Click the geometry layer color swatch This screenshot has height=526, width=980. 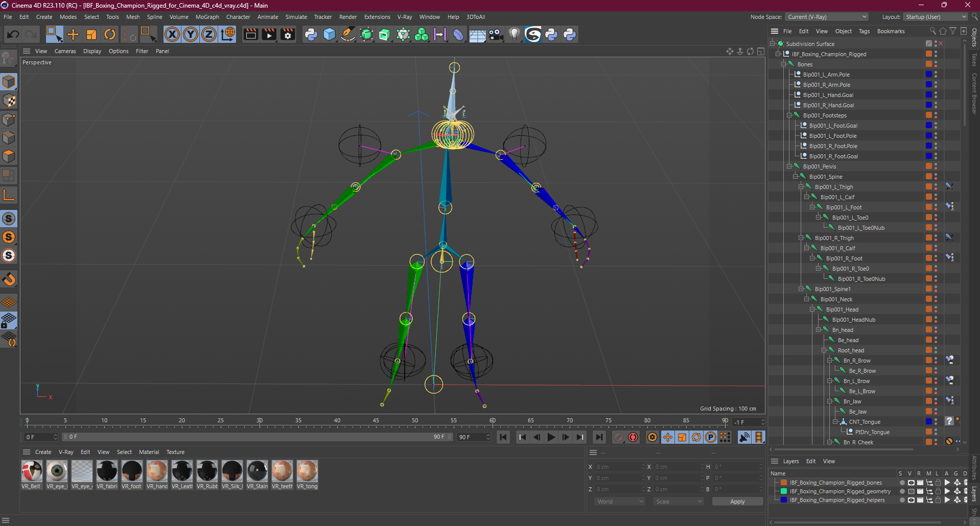click(784, 491)
